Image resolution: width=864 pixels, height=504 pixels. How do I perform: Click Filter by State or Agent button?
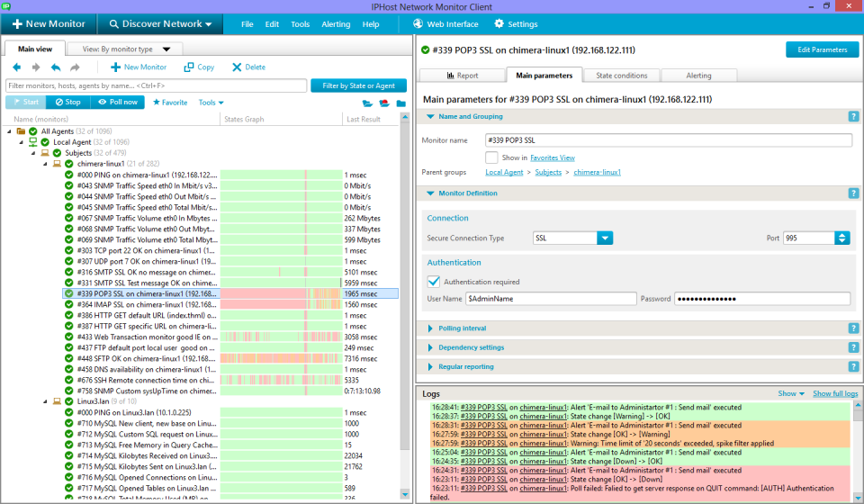(359, 85)
